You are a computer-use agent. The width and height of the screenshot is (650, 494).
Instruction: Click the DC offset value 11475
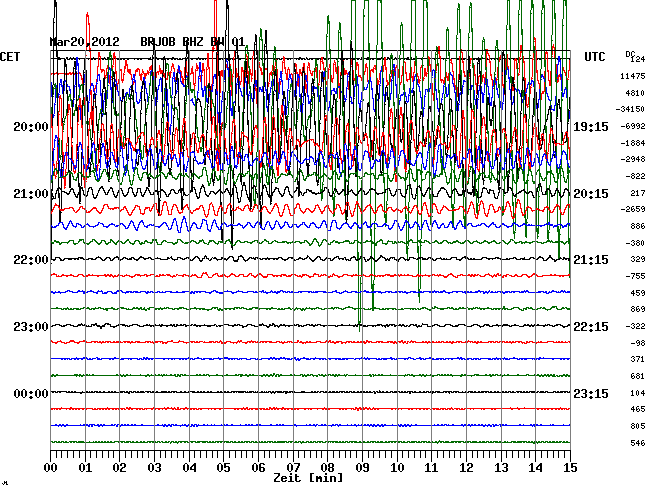point(633,76)
